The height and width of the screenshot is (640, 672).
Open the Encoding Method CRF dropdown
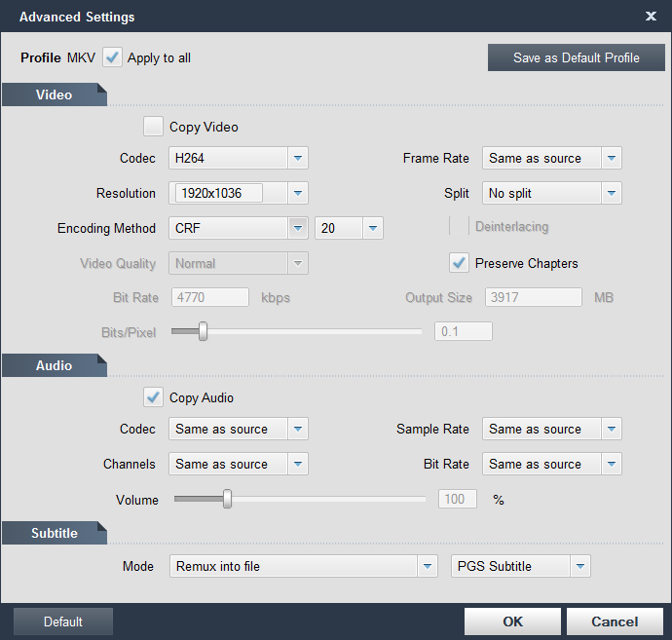pos(298,228)
